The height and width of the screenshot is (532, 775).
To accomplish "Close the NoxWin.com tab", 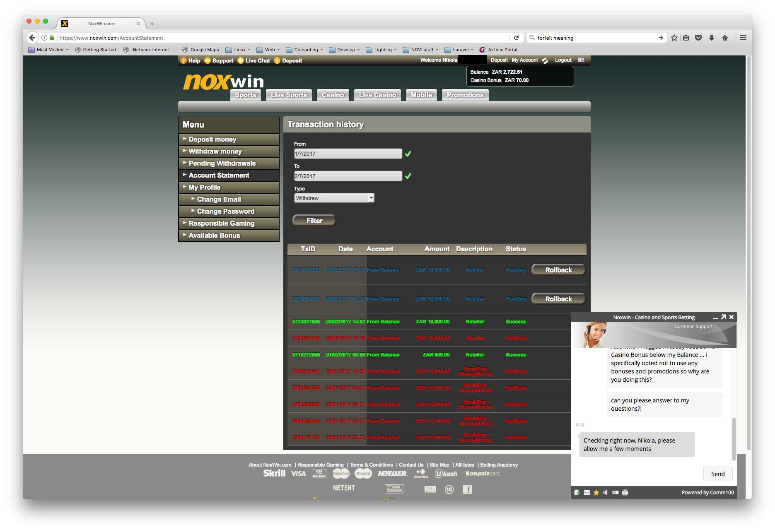I will pos(138,24).
